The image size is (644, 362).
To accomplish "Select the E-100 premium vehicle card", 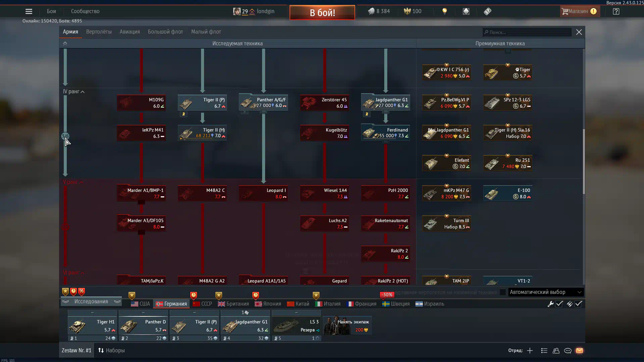I will tap(508, 193).
